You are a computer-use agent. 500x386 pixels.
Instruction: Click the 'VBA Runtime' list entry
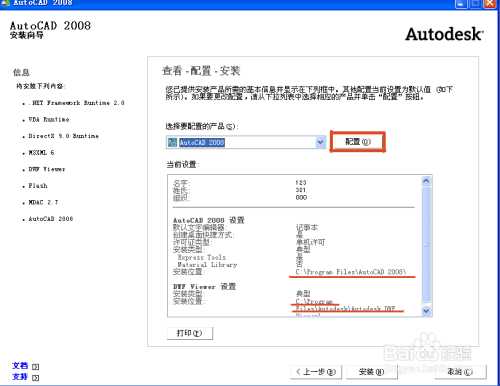[49, 119]
